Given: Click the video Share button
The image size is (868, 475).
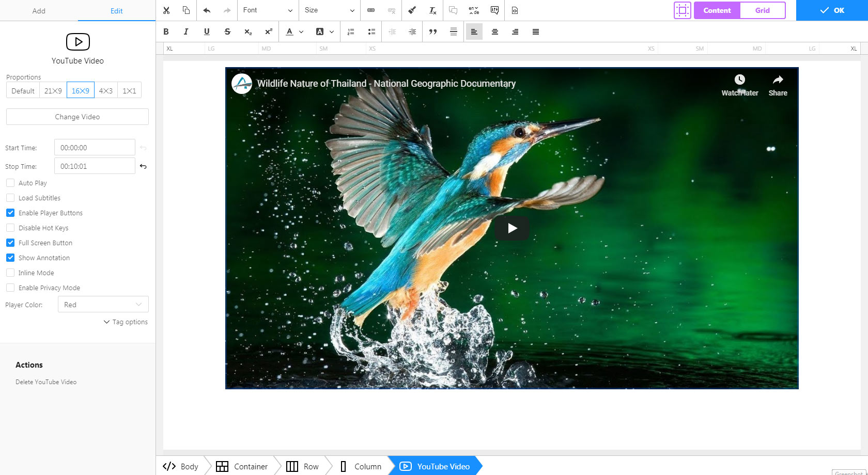Looking at the screenshot, I should (x=778, y=86).
